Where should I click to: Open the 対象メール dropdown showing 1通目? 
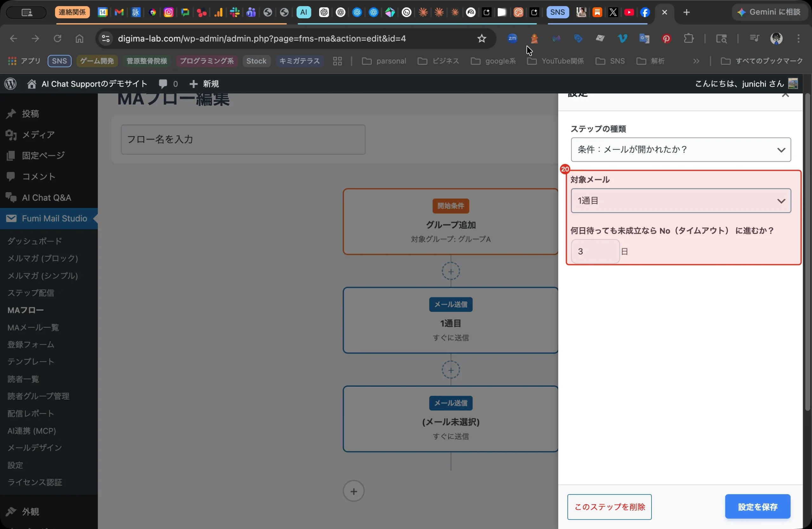click(681, 201)
